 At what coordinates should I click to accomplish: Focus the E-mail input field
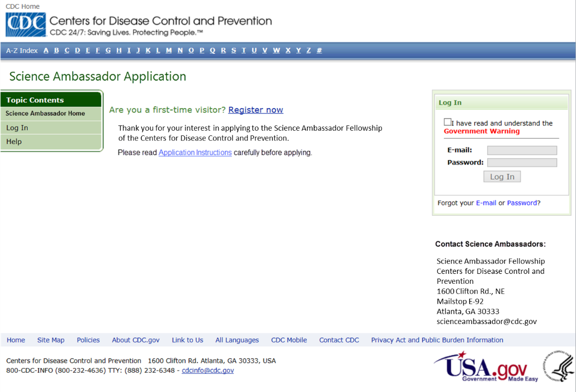pos(522,151)
